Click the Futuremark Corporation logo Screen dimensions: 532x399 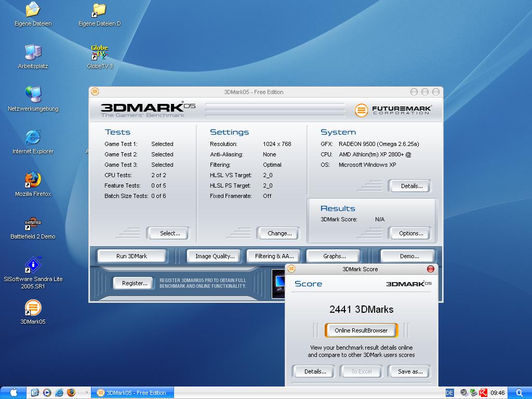[x=393, y=110]
